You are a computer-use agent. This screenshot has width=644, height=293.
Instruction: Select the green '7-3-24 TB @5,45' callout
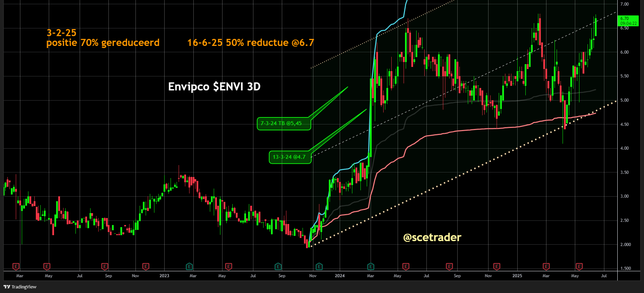coord(284,123)
